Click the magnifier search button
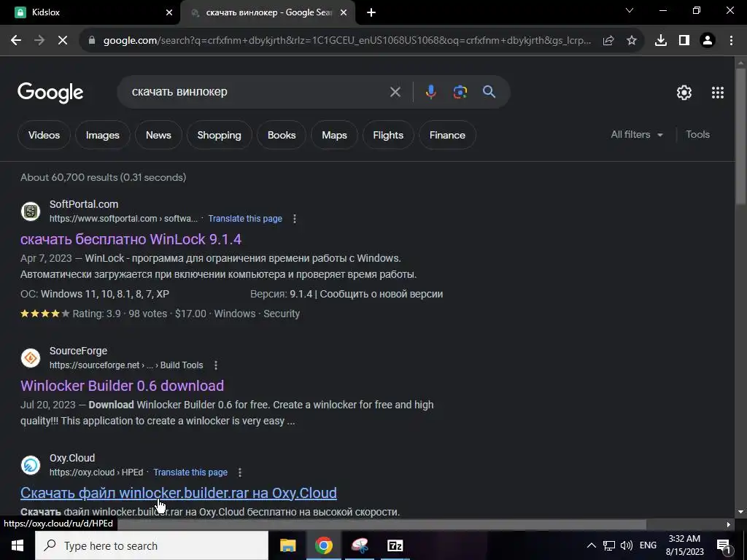Viewport: 747px width, 560px height. point(489,92)
